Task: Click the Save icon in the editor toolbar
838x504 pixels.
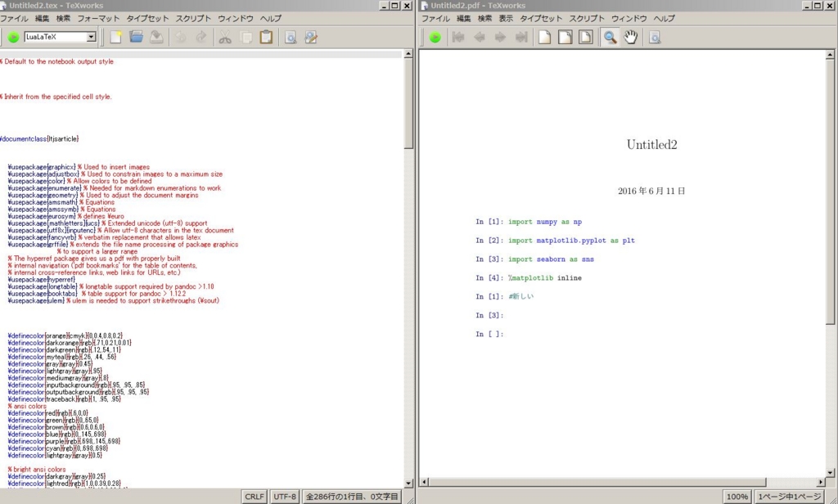Action: click(x=156, y=37)
